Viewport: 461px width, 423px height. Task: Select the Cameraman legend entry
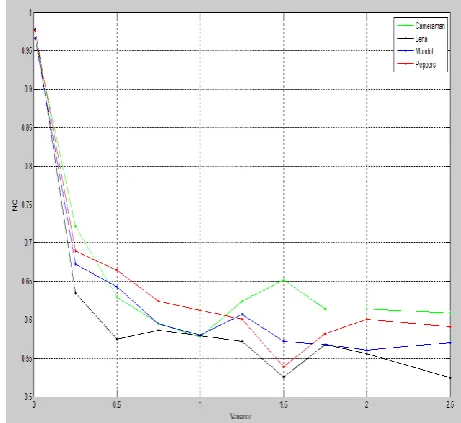coord(421,26)
